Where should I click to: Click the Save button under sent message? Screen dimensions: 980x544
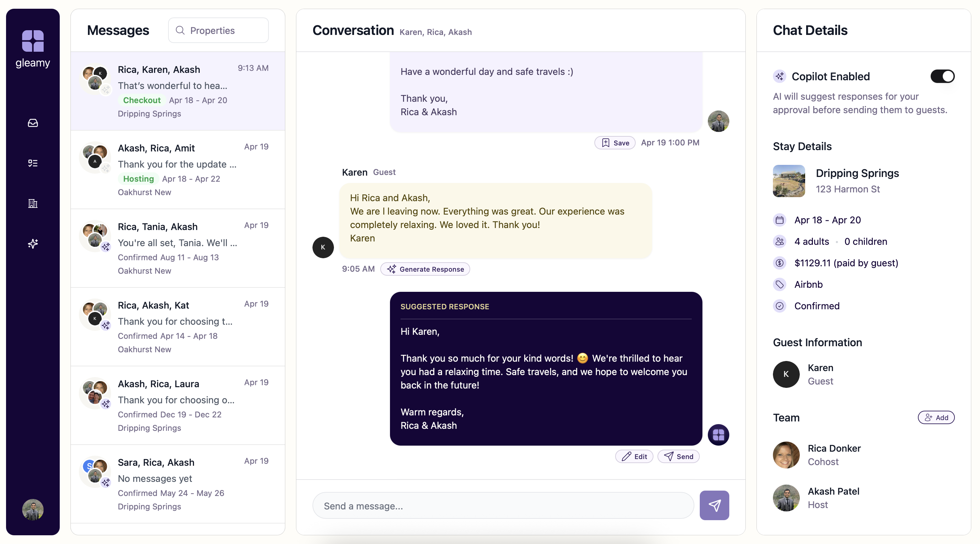coord(615,143)
